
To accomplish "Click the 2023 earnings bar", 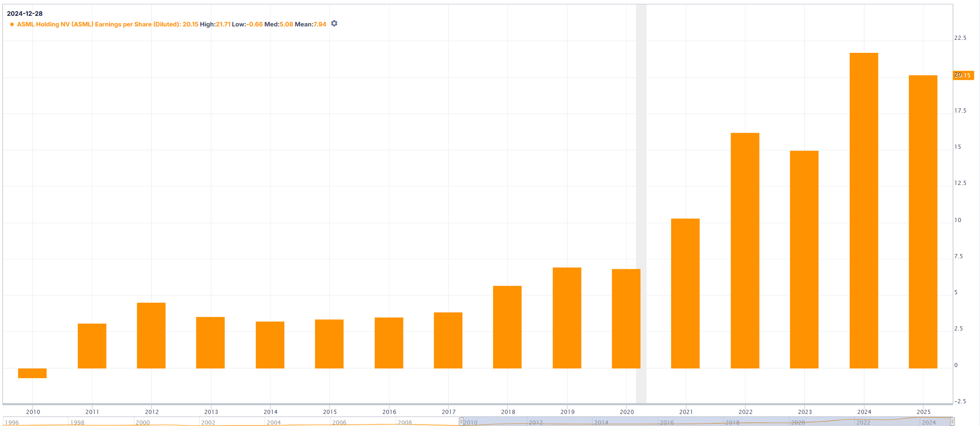I will (804, 260).
